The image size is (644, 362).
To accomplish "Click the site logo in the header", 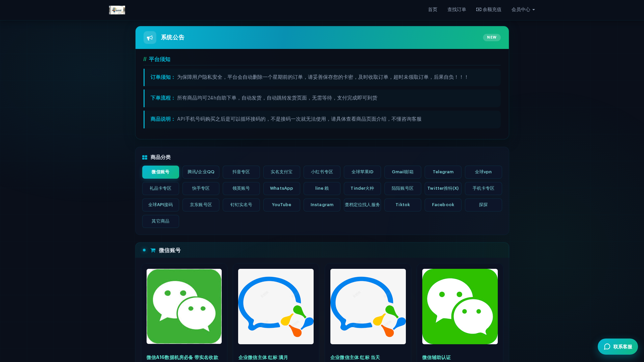I will click(117, 10).
